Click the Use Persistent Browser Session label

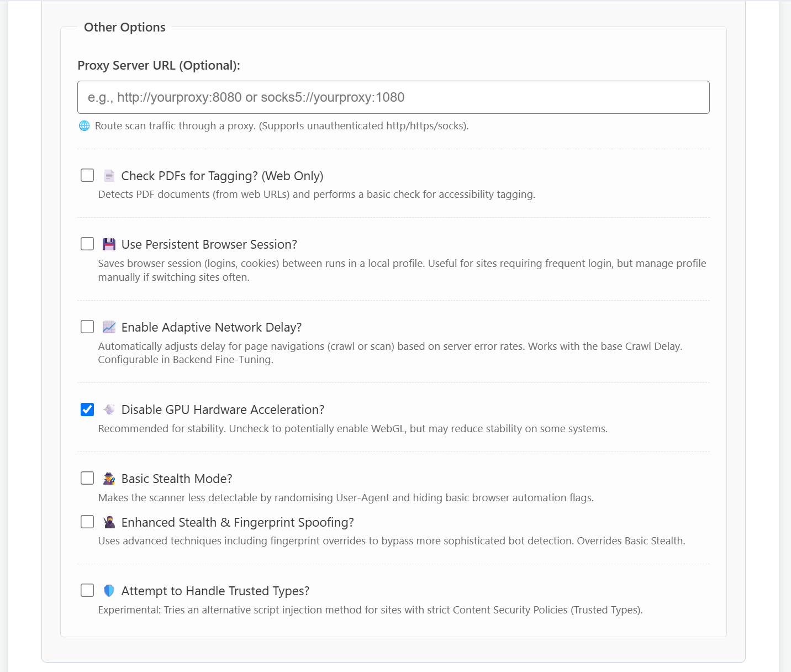[209, 244]
